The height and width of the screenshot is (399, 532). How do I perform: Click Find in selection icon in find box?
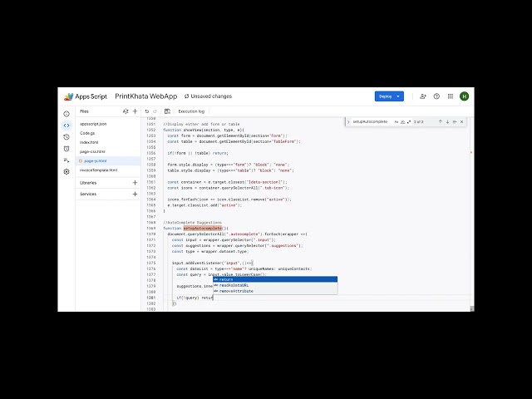455,122
